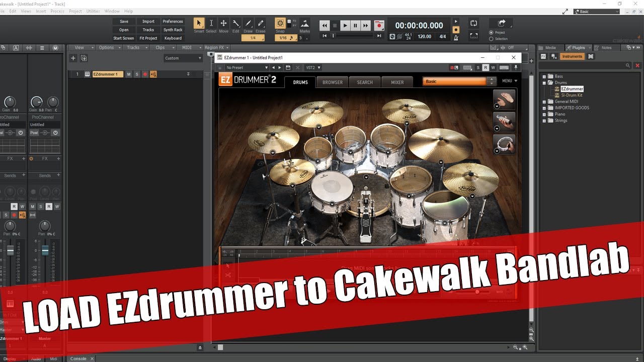
Task: Pin the EZdrummer plugin window
Action: coord(515,67)
